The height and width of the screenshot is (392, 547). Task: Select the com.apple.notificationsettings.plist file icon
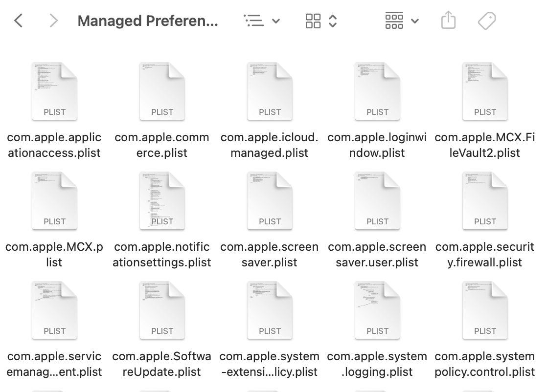click(x=162, y=201)
